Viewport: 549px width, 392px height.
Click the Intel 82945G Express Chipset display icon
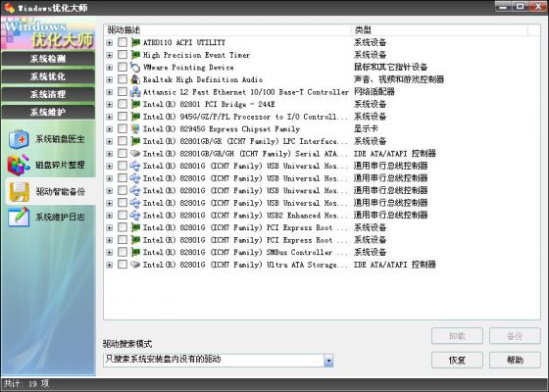click(135, 128)
